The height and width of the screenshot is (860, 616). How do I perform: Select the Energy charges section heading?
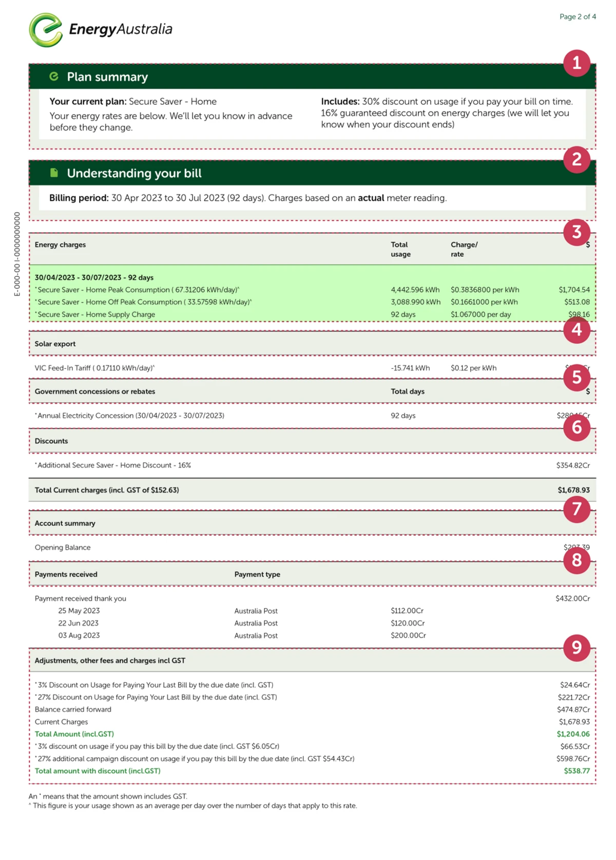(x=60, y=245)
